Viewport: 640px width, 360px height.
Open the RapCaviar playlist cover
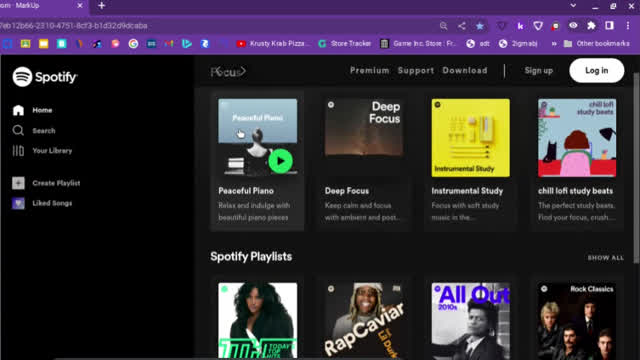tap(364, 321)
